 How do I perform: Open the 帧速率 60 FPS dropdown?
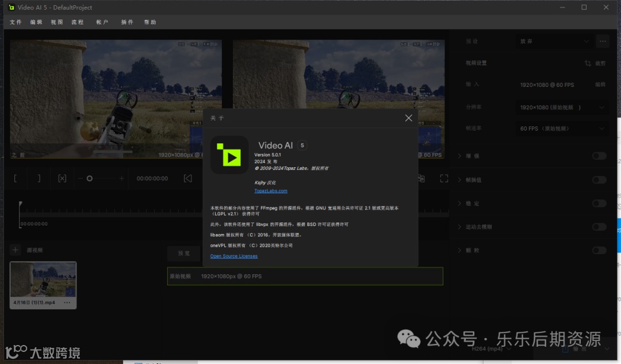click(x=562, y=128)
